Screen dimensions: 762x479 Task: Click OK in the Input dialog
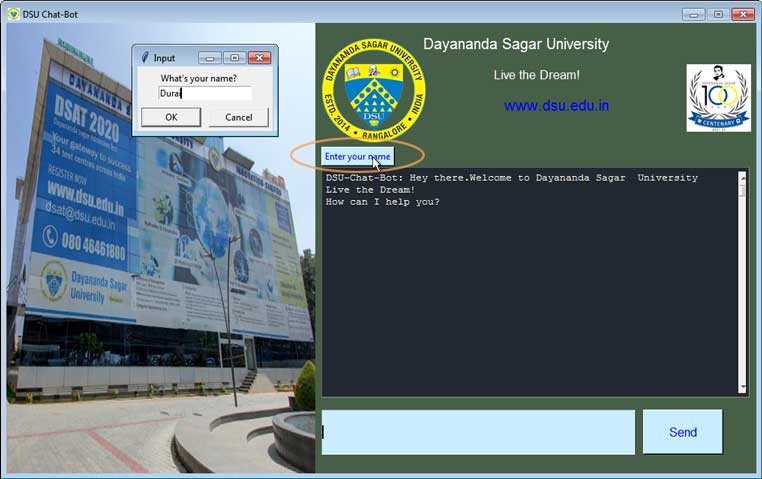(171, 117)
